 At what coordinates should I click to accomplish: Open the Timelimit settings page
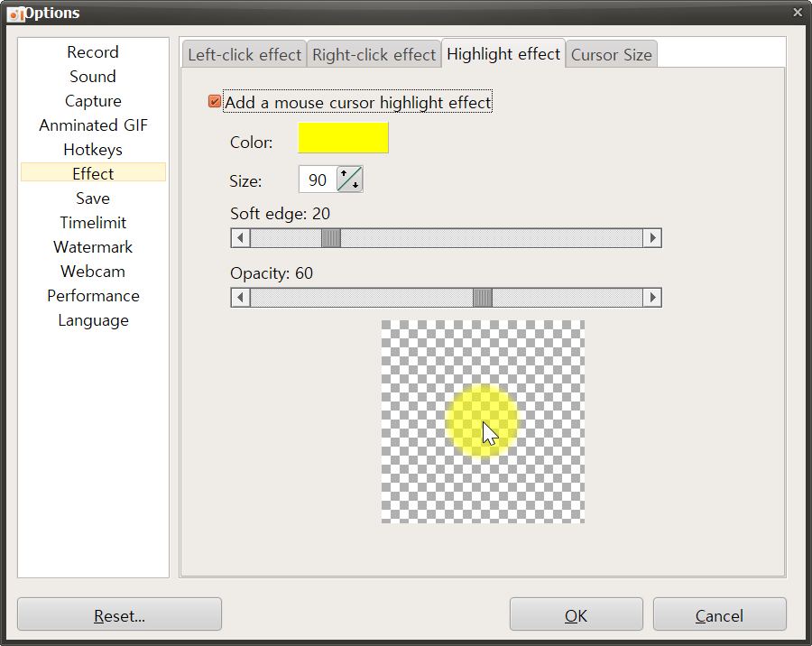point(92,222)
